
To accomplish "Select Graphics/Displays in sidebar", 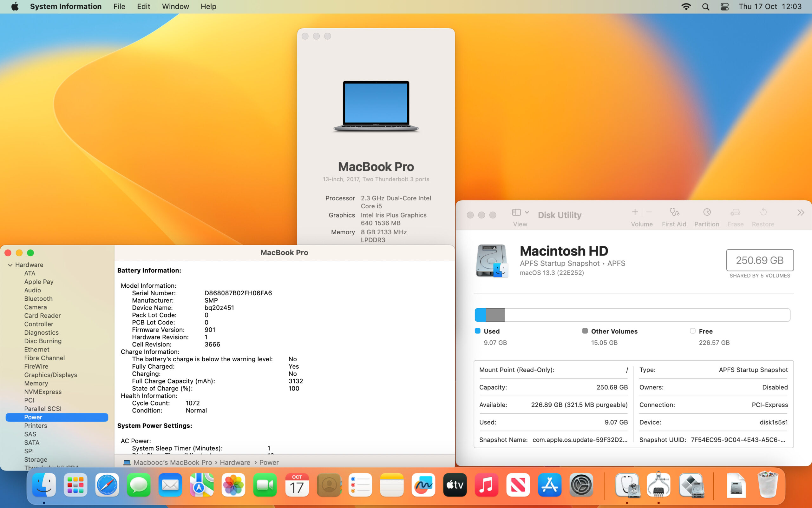I will (x=50, y=375).
